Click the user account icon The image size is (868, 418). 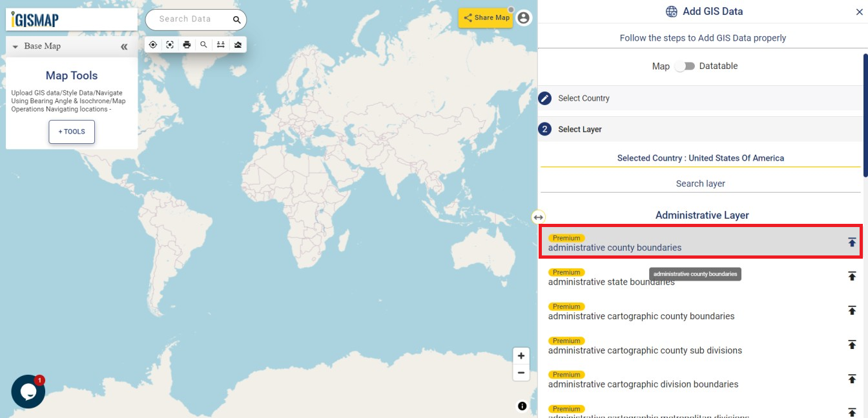click(x=523, y=18)
